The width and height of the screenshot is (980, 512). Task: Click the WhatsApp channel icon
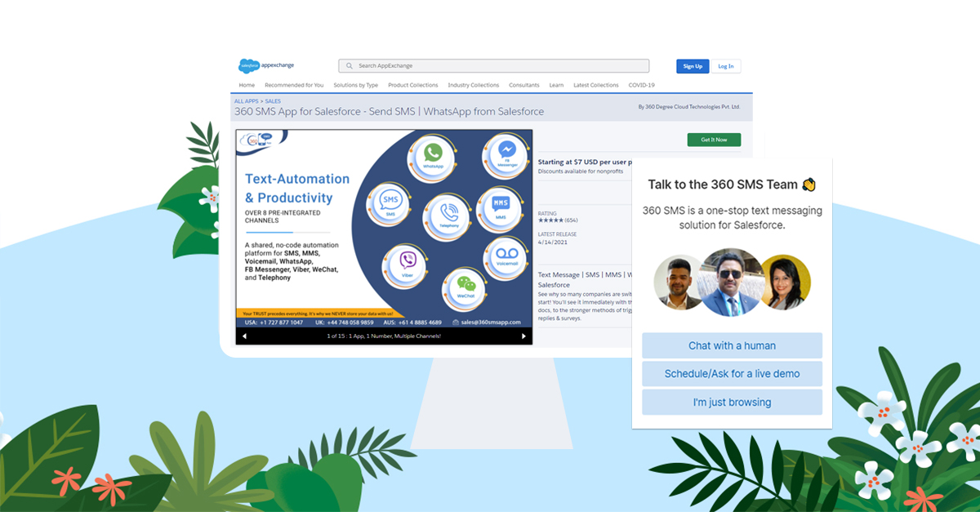coord(432,154)
